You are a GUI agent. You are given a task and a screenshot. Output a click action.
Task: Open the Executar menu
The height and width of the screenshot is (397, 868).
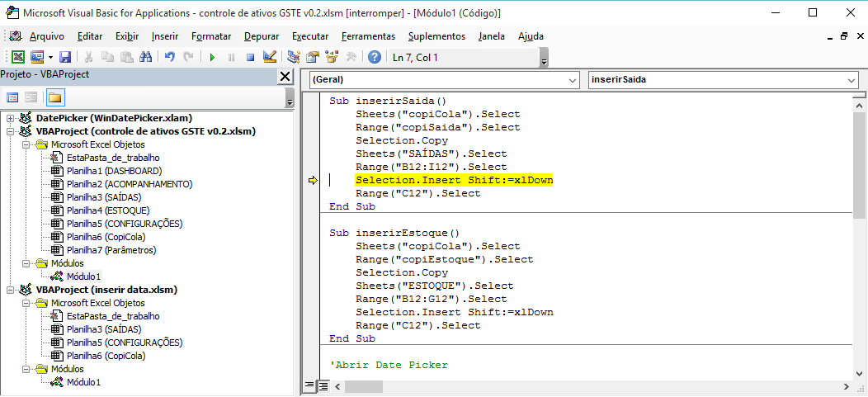310,36
